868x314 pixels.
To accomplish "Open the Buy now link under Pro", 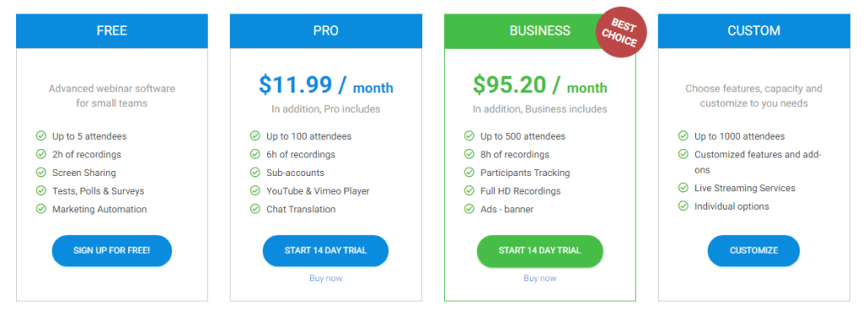I will (x=325, y=278).
